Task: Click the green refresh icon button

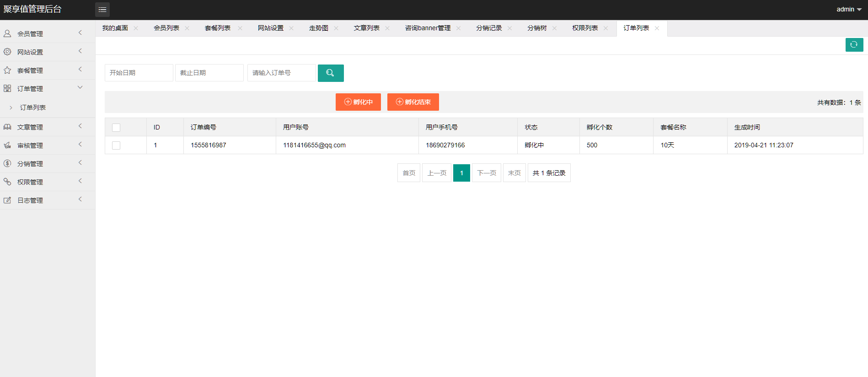Action: [x=854, y=45]
